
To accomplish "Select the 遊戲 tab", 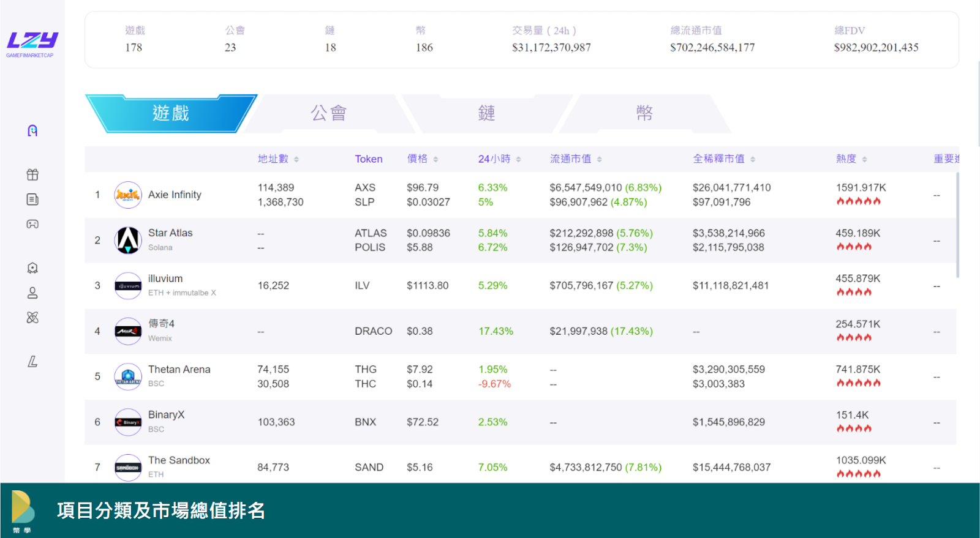I will 171,113.
